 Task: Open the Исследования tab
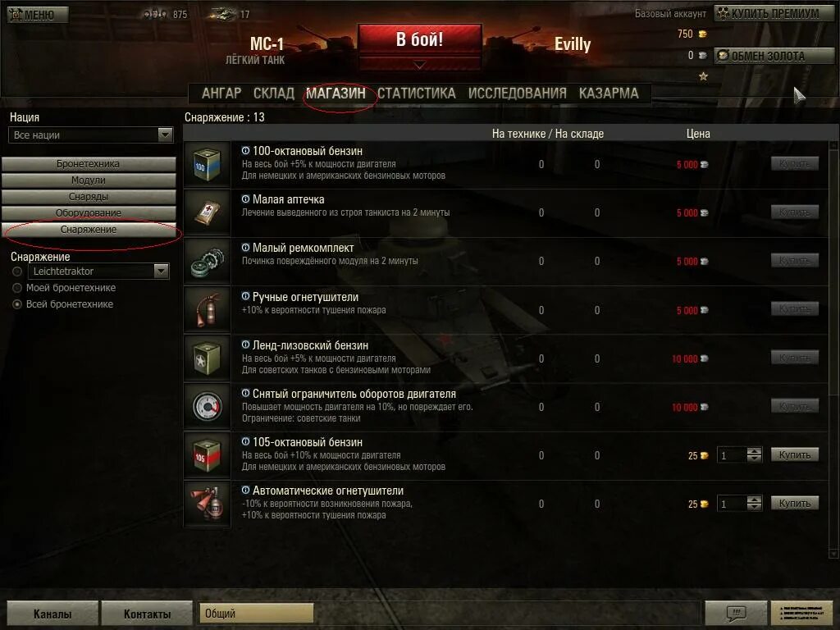click(517, 94)
